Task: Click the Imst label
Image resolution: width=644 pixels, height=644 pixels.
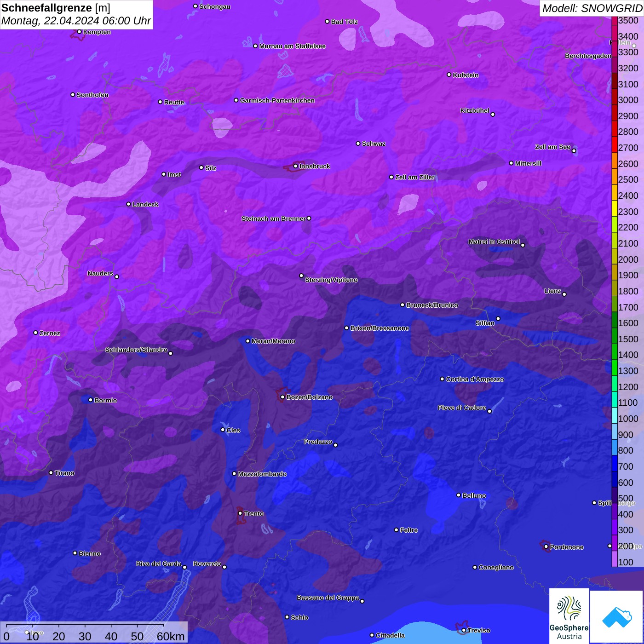Action: coord(174,174)
